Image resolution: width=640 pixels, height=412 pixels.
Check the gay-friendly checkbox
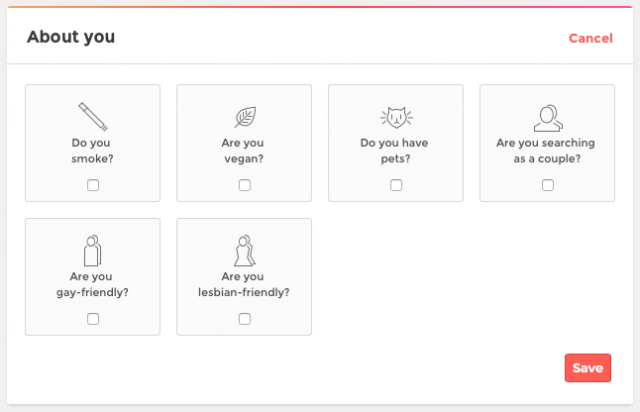pos(93,319)
